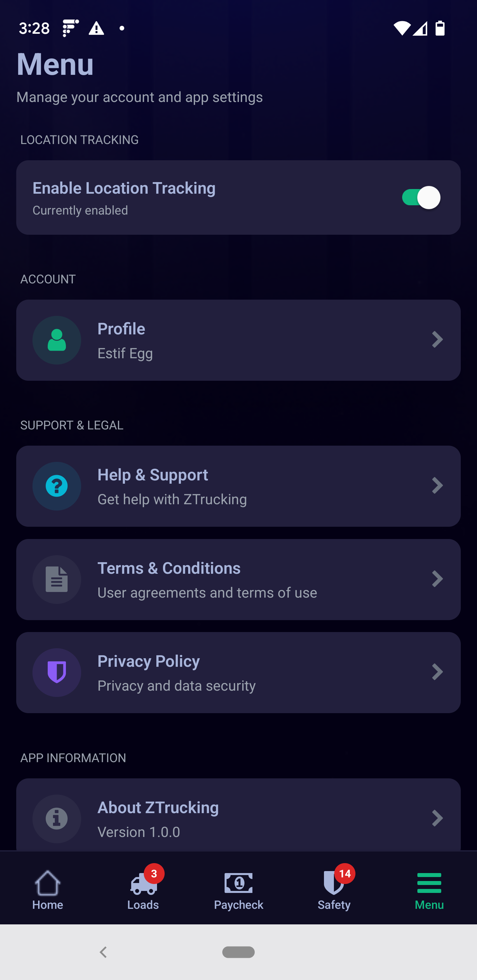Tap the Estif Egg profile name

pos(125,353)
